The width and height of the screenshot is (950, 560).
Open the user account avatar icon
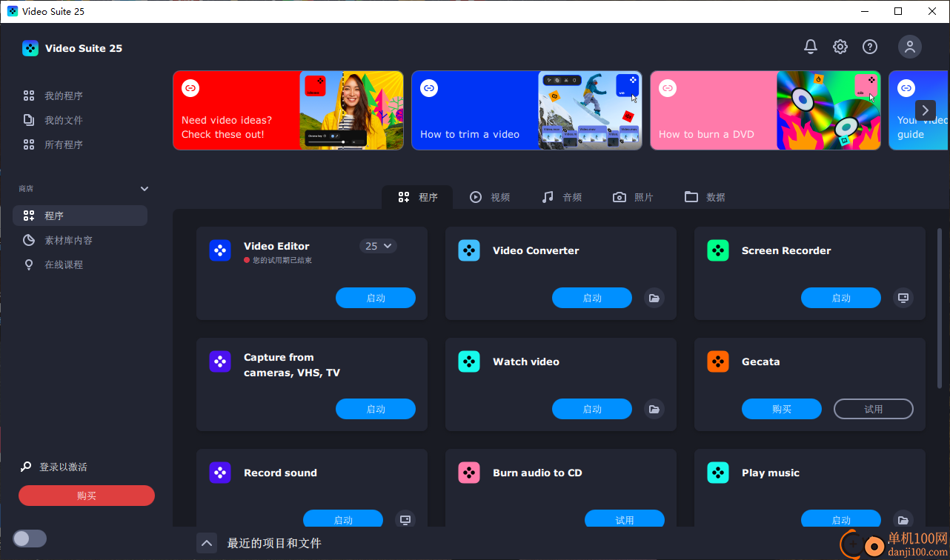(910, 47)
